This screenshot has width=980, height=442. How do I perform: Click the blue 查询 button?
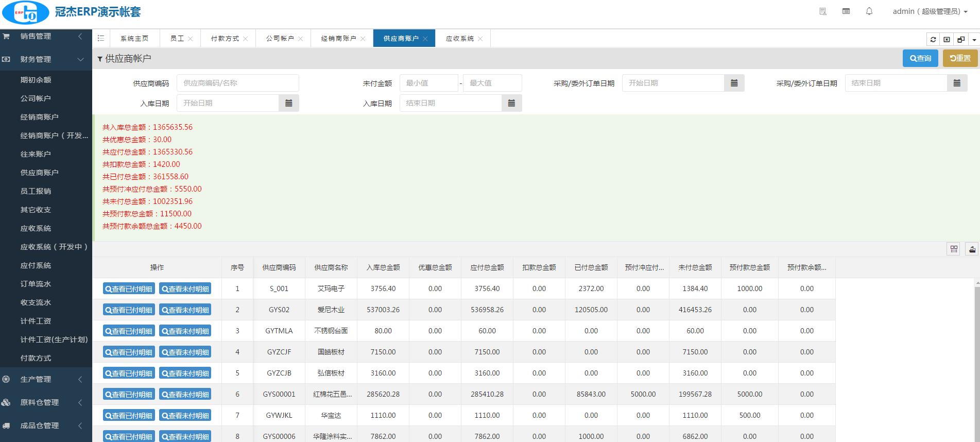tap(920, 58)
